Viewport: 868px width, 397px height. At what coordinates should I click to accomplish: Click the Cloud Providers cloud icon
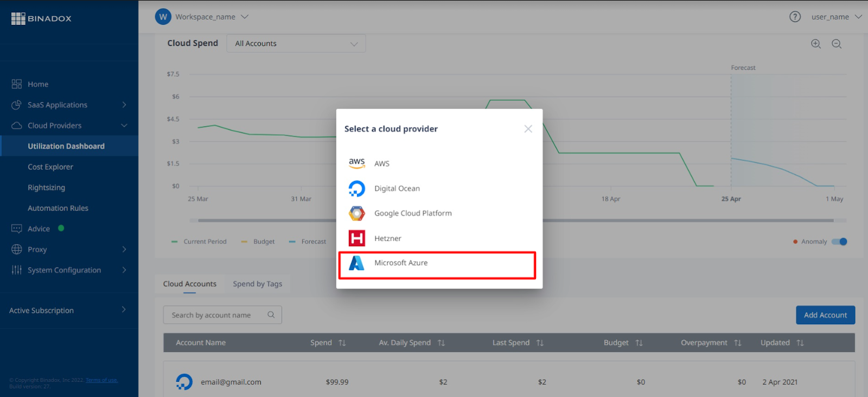pyautogui.click(x=16, y=125)
